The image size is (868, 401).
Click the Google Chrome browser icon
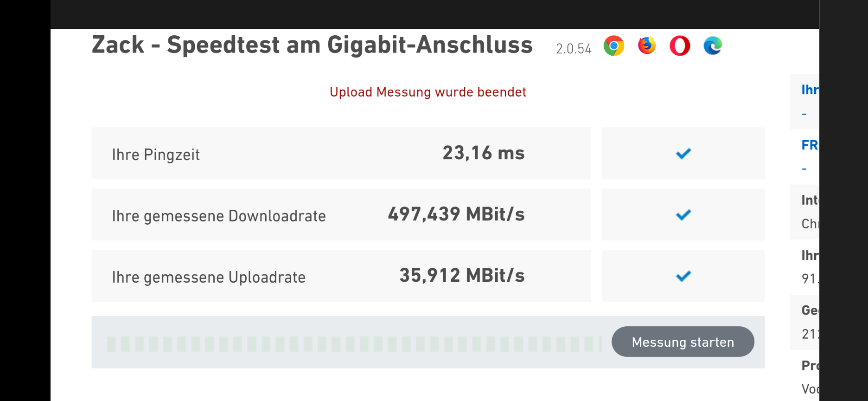coord(613,46)
